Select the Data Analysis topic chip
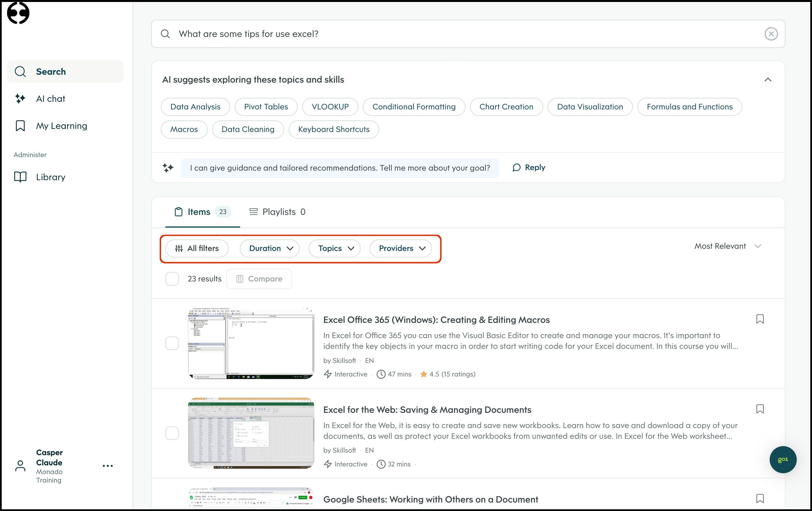Viewport: 812px width, 511px height. tap(195, 107)
